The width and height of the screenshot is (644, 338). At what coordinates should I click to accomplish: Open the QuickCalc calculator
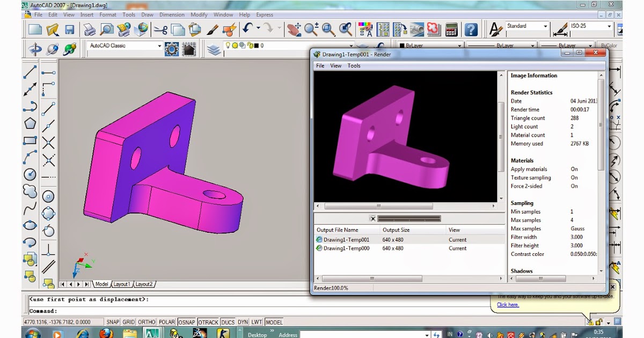pyautogui.click(x=451, y=30)
